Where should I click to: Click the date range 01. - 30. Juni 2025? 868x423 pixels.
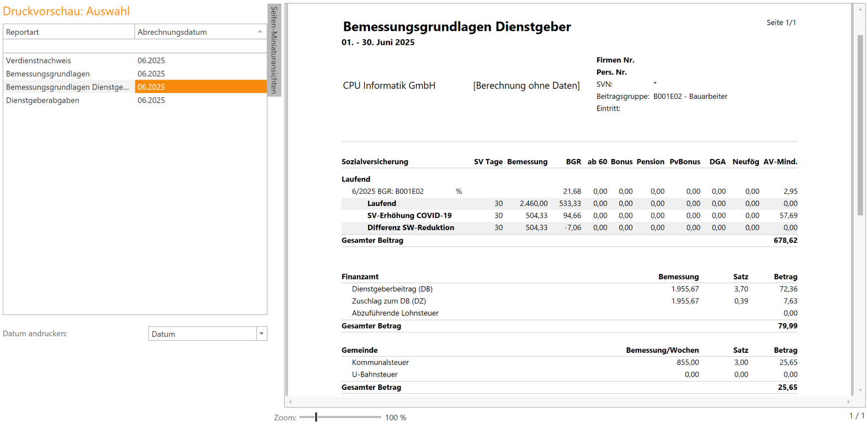378,42
